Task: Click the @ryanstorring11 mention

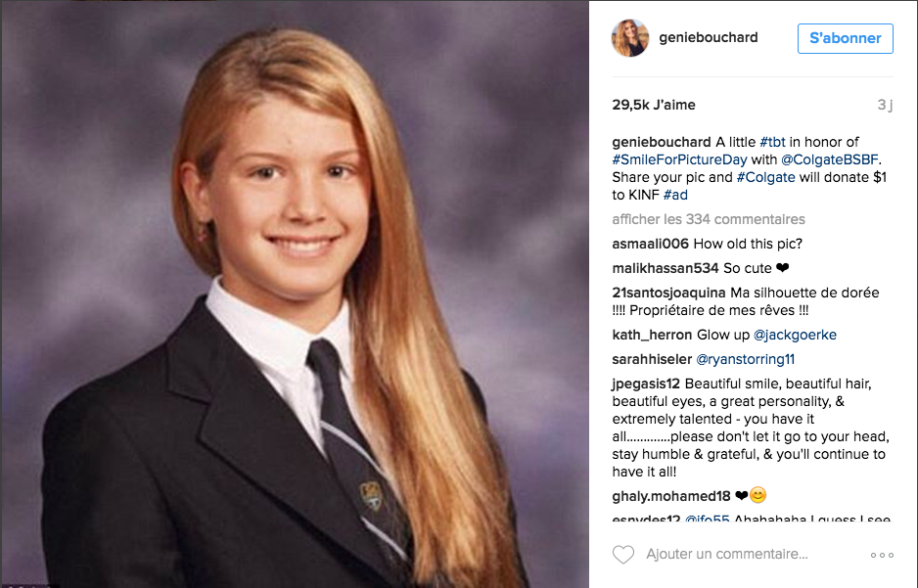Action: [745, 359]
